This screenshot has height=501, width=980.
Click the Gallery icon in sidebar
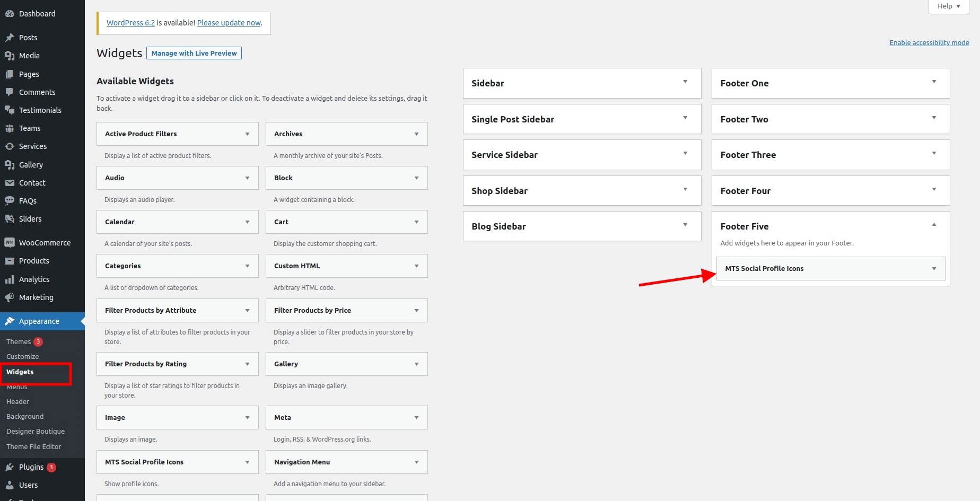tap(10, 165)
